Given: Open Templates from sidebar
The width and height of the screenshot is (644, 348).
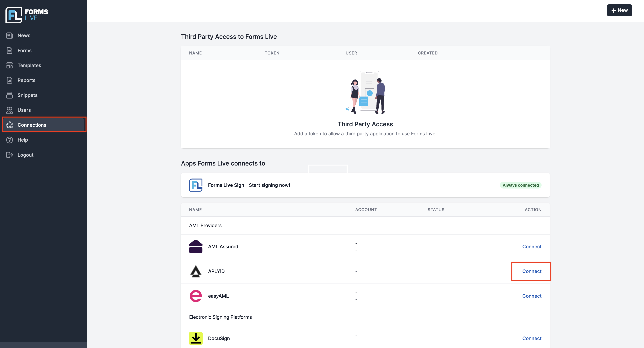Looking at the screenshot, I should tap(43, 65).
